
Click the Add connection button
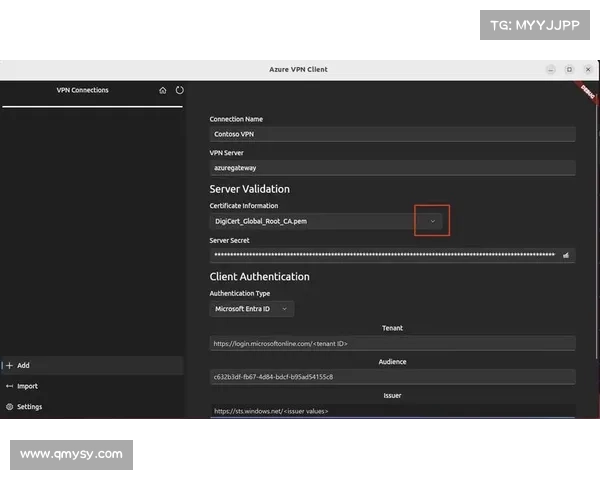(92, 366)
